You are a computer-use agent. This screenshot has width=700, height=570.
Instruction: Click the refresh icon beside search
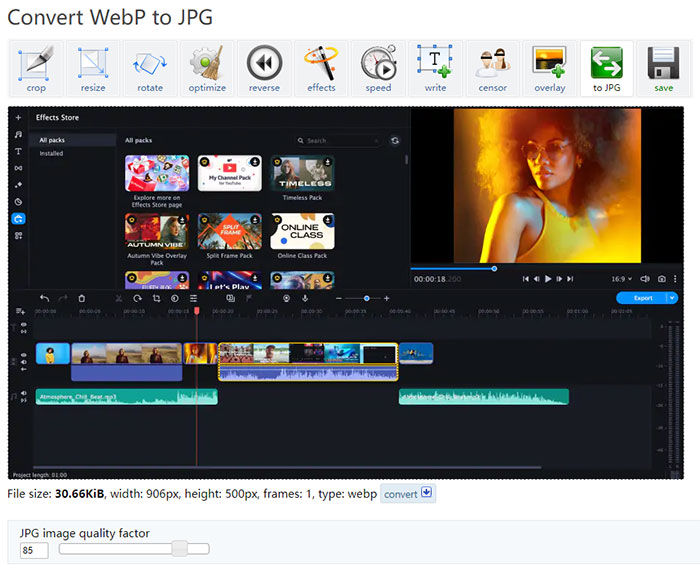pyautogui.click(x=395, y=141)
